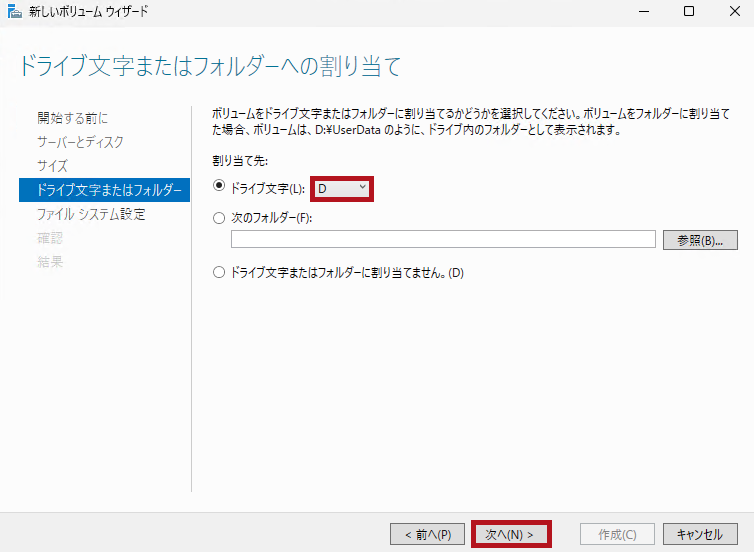Switch to the サイズ step

pyautogui.click(x=53, y=166)
